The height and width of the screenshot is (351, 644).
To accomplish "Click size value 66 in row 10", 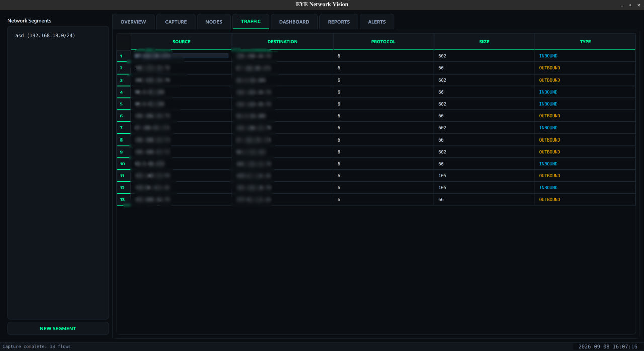I will [x=441, y=164].
